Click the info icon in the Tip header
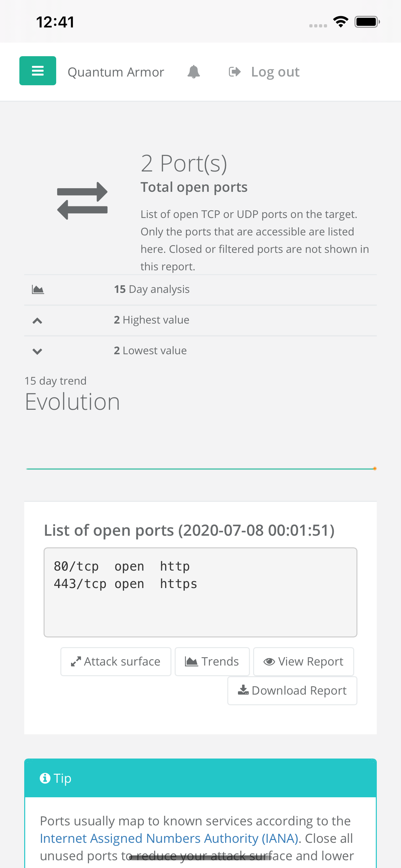 (46, 778)
